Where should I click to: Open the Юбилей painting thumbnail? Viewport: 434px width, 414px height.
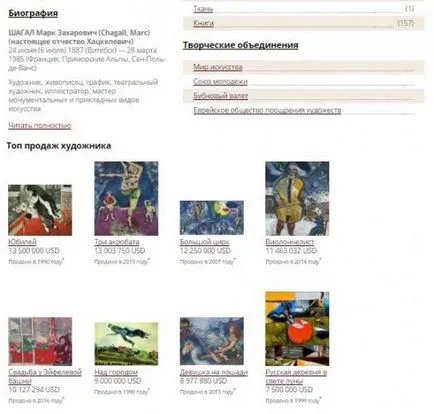(40, 210)
